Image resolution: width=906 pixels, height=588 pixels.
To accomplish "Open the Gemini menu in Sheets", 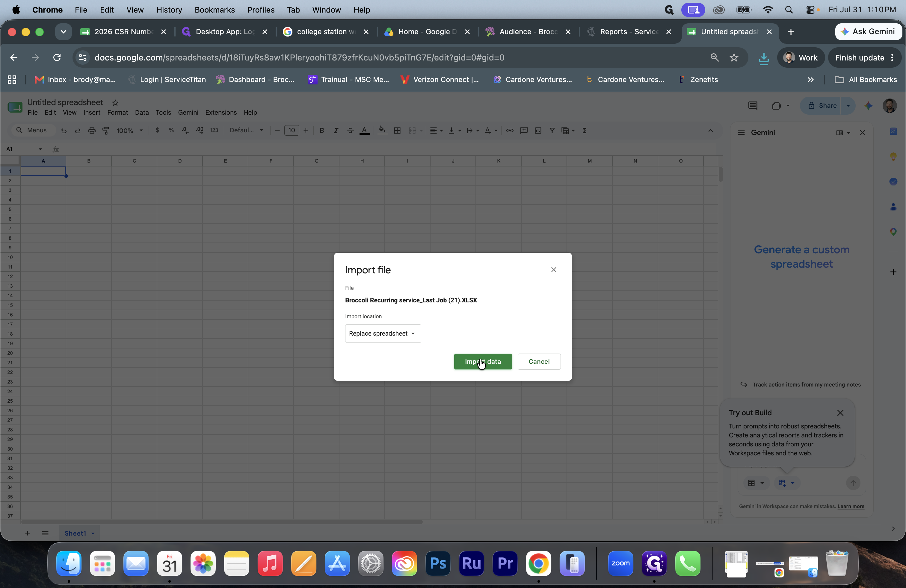I will (x=188, y=113).
